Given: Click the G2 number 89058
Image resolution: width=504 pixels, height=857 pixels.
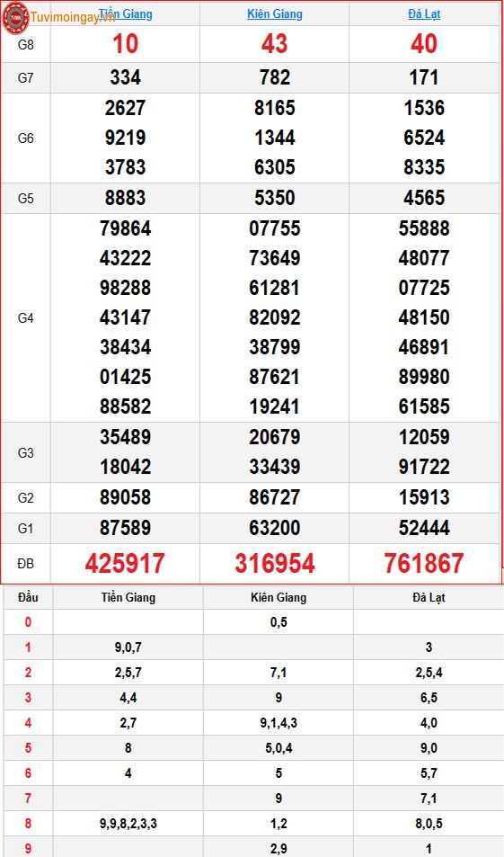Looking at the screenshot, I should click(126, 497).
